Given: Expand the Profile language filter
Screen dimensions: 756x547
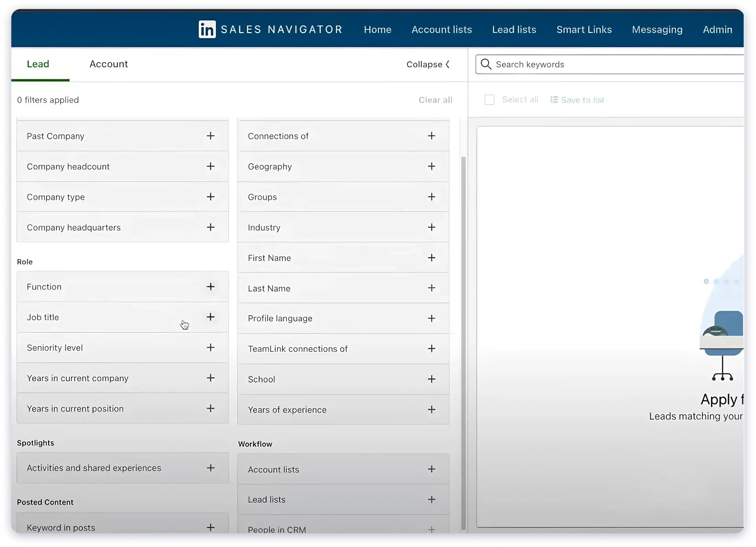Looking at the screenshot, I should (431, 318).
